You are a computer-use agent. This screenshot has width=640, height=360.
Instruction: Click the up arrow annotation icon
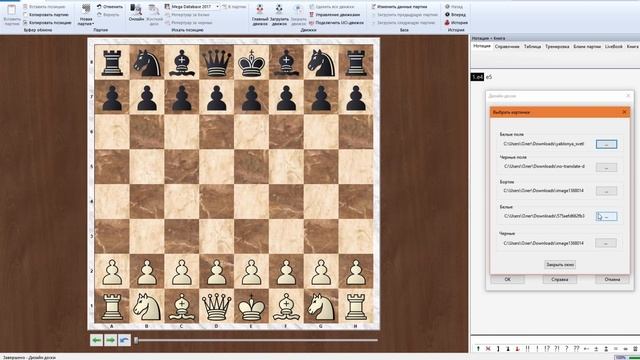[x=478, y=349]
